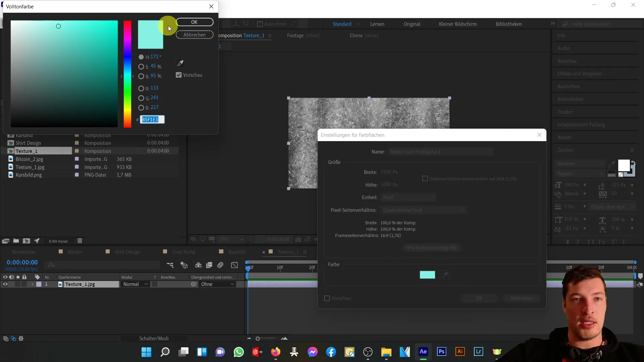
Task: Click the Windows Start button
Action: [146, 352]
